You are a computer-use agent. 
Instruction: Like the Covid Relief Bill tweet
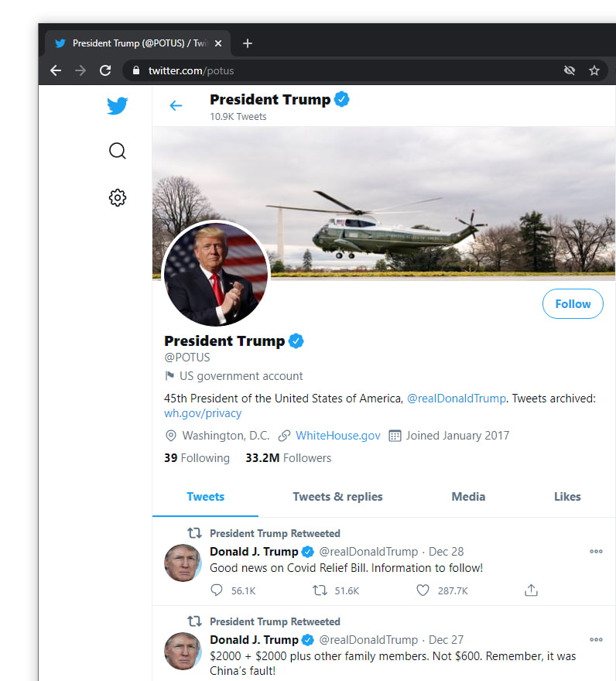423,590
